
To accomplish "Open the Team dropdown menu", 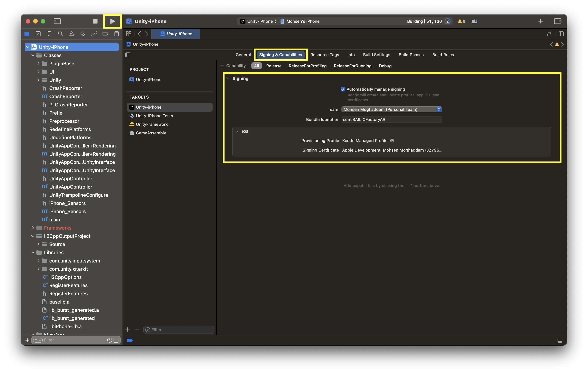I will (x=392, y=109).
